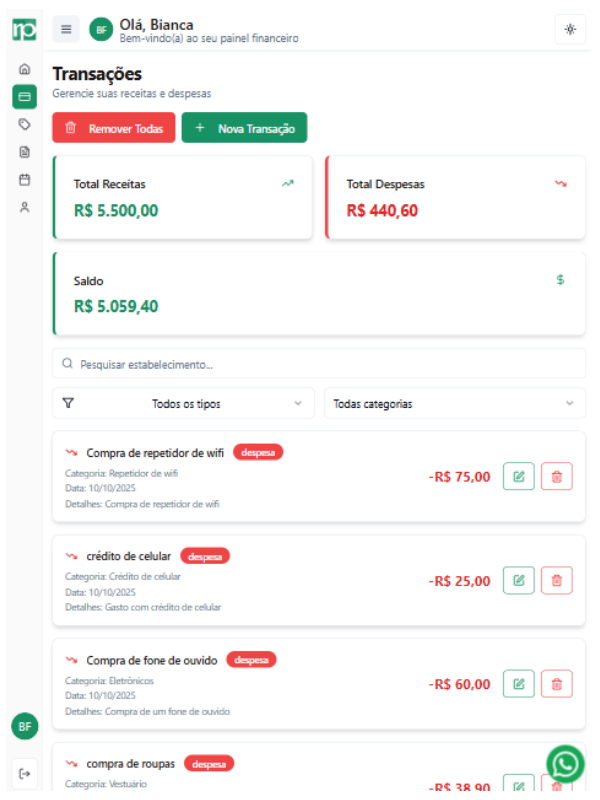Open the 'Todas categorias' dropdown
The image size is (600, 800).
tap(454, 404)
